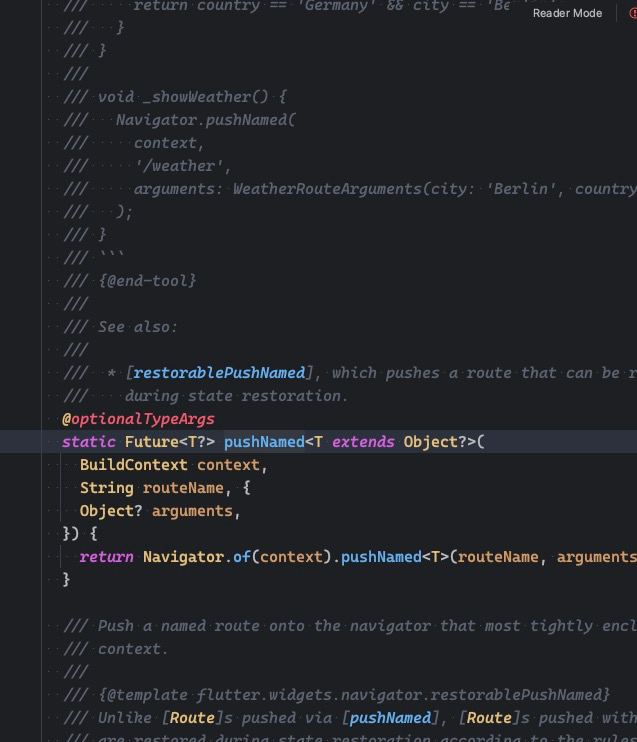Click _showWeather in the comment

pyautogui.click(x=196, y=97)
